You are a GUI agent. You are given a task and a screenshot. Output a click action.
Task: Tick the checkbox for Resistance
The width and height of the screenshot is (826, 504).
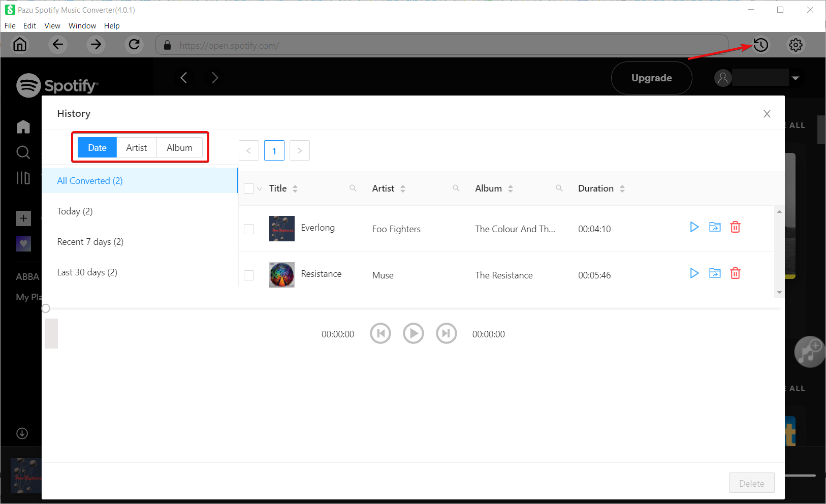[249, 275]
